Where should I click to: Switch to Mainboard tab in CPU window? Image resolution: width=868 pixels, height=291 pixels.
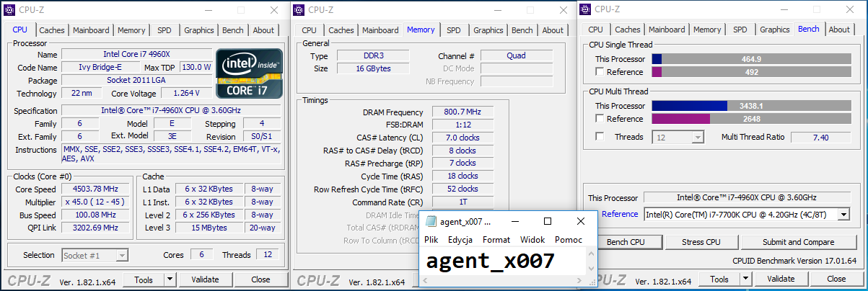[91, 30]
